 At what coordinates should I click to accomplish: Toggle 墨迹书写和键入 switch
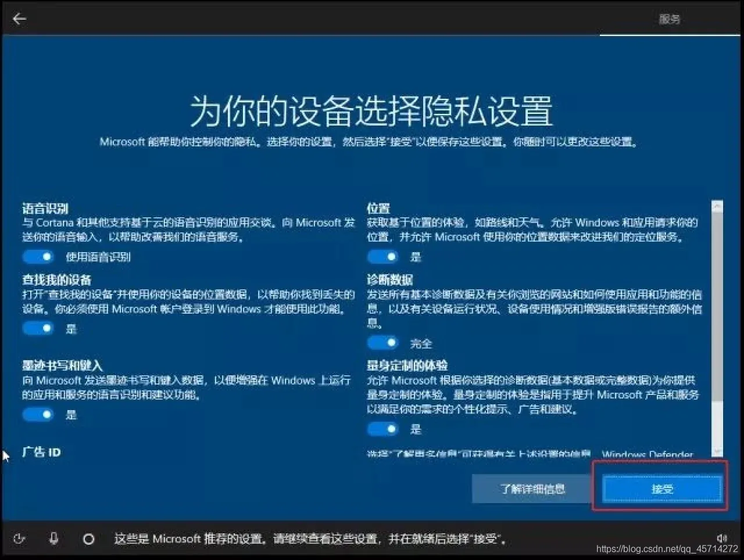tap(38, 414)
